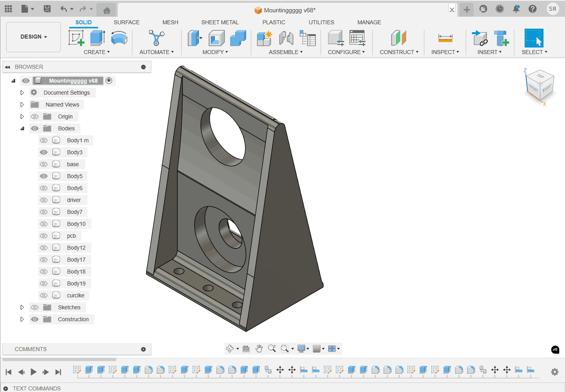Toggle visibility of the Origin folder

point(35,116)
